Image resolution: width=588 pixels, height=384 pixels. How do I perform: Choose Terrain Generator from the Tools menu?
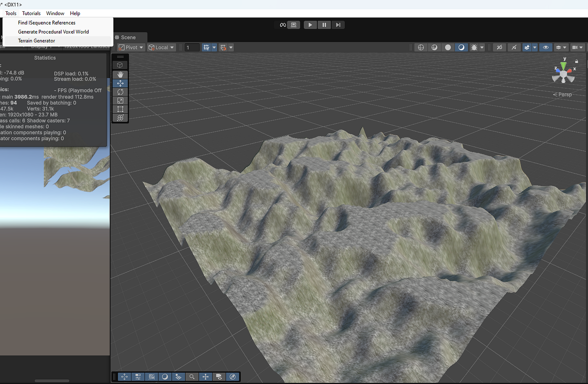tap(37, 41)
